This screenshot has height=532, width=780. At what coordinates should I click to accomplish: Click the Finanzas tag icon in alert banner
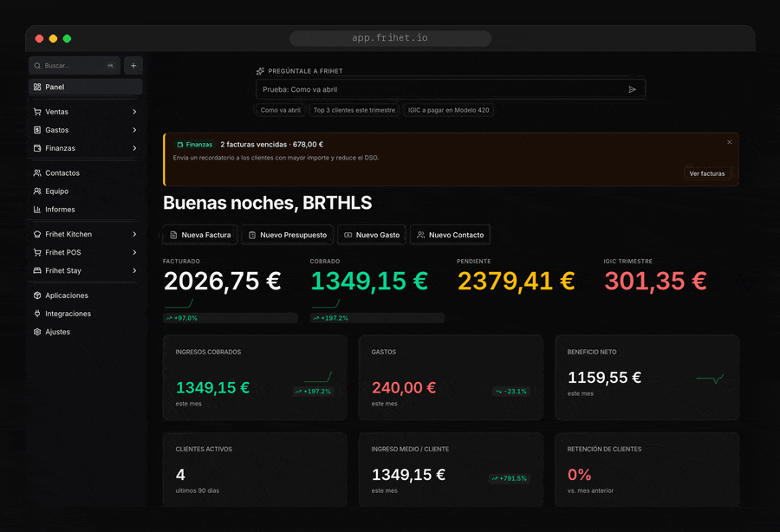(x=180, y=145)
